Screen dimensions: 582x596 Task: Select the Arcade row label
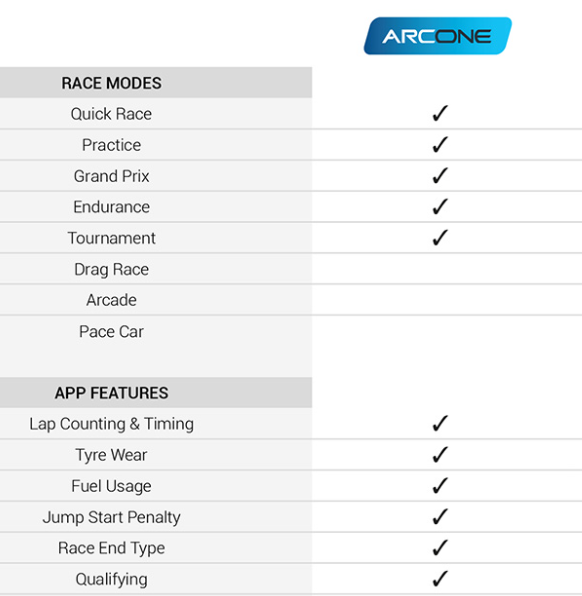[x=111, y=300]
